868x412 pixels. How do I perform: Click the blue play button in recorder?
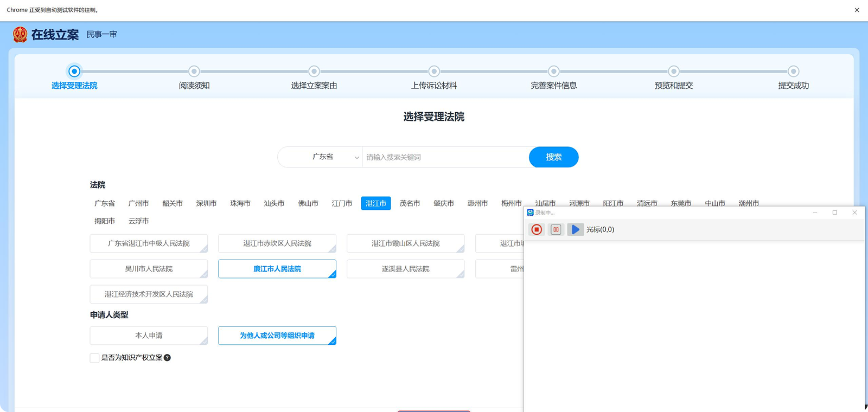coord(575,229)
